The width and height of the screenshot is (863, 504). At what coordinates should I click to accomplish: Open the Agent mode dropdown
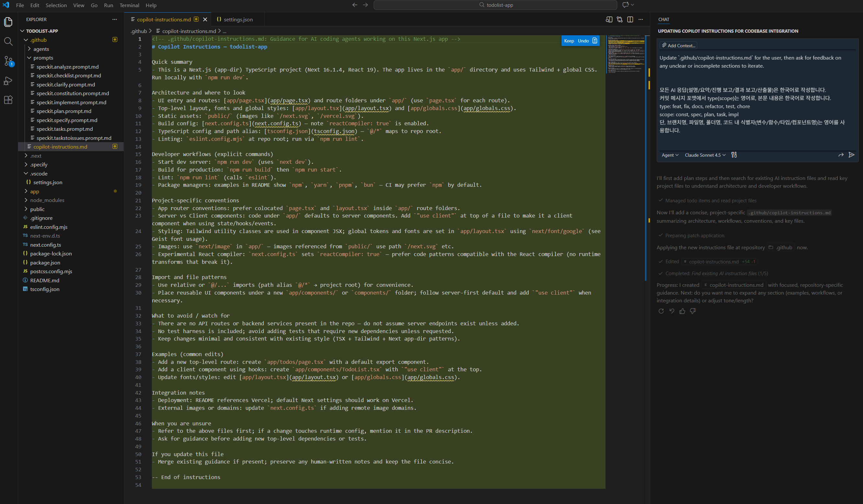[x=669, y=155]
